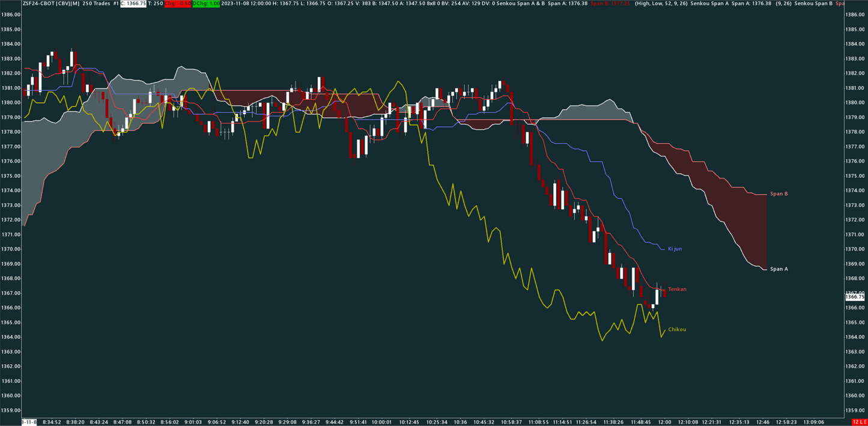Select the Kijun line label
Viewport: 868px width, 426px height.
coord(675,249)
